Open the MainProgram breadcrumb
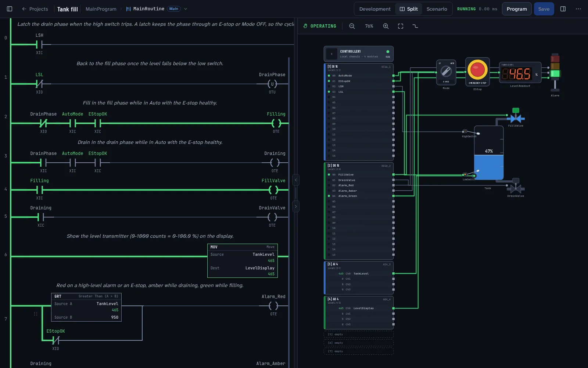 pos(101,9)
